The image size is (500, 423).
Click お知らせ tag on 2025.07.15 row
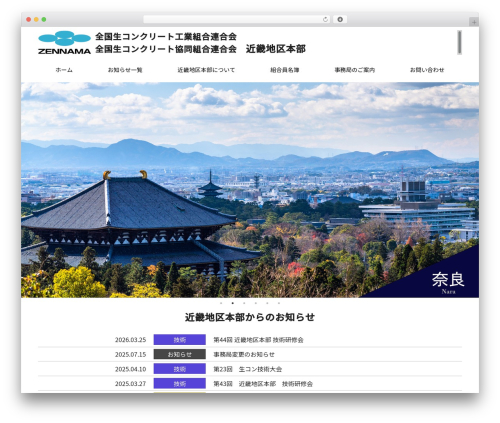[x=180, y=354]
